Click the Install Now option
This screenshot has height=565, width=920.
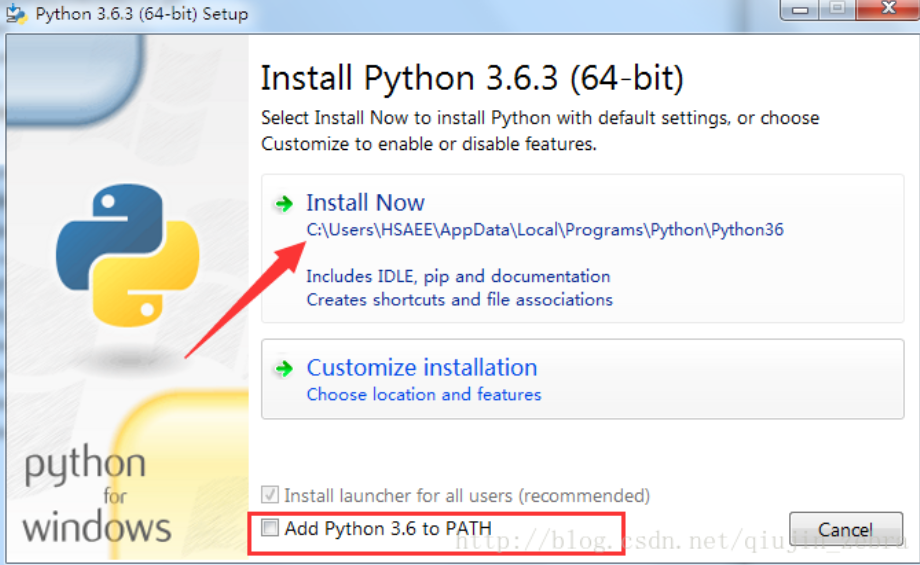click(582, 248)
